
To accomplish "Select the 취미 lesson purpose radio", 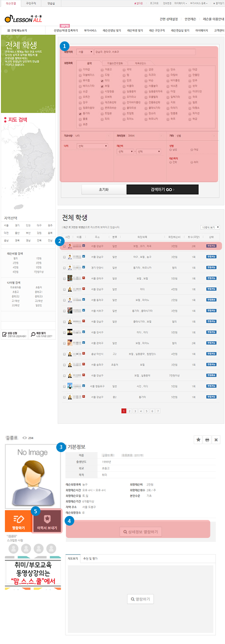I will click(x=192, y=162).
